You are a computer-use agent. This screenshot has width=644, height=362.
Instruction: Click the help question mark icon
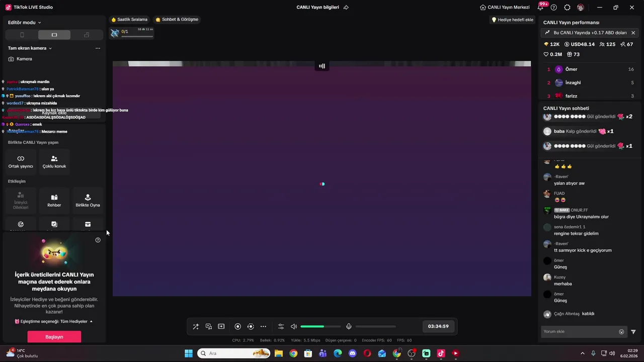click(x=98, y=240)
